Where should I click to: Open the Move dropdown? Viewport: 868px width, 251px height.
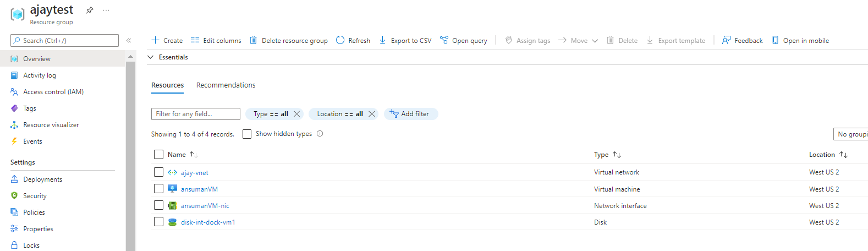(x=578, y=40)
